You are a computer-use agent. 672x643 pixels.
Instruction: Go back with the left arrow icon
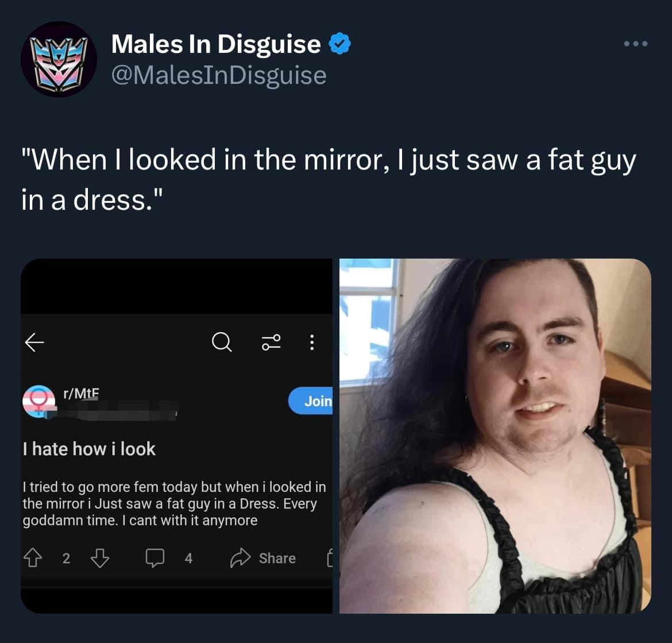[34, 342]
